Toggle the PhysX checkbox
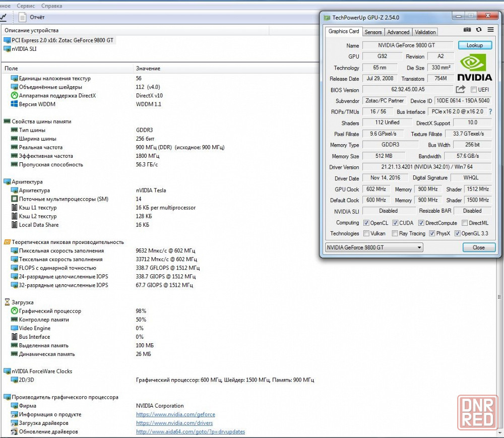The image size is (504, 438). click(x=432, y=234)
